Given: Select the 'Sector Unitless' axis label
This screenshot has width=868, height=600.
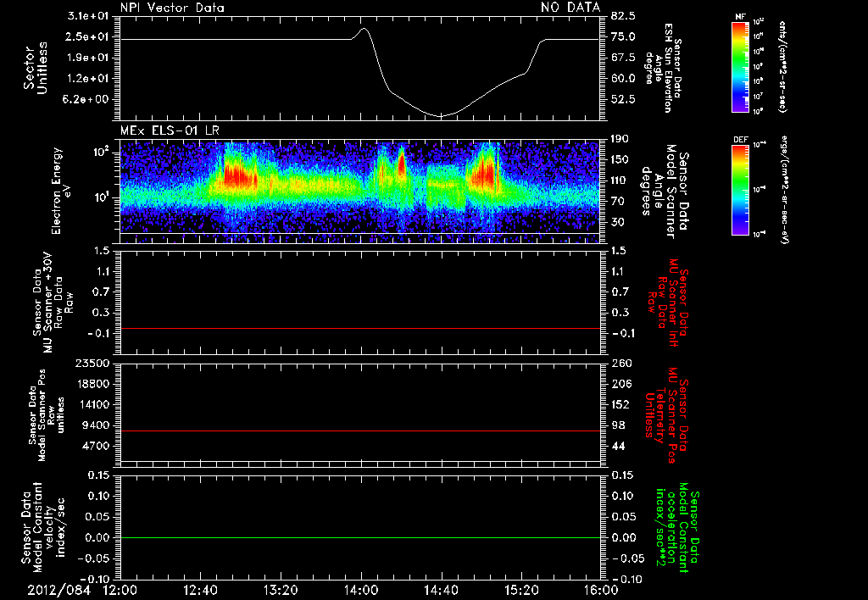Looking at the screenshot, I should pyautogui.click(x=36, y=68).
